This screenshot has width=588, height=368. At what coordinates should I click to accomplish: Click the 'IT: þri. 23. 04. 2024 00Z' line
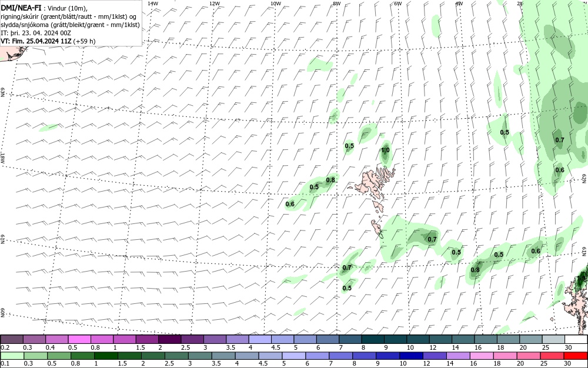click(x=36, y=33)
